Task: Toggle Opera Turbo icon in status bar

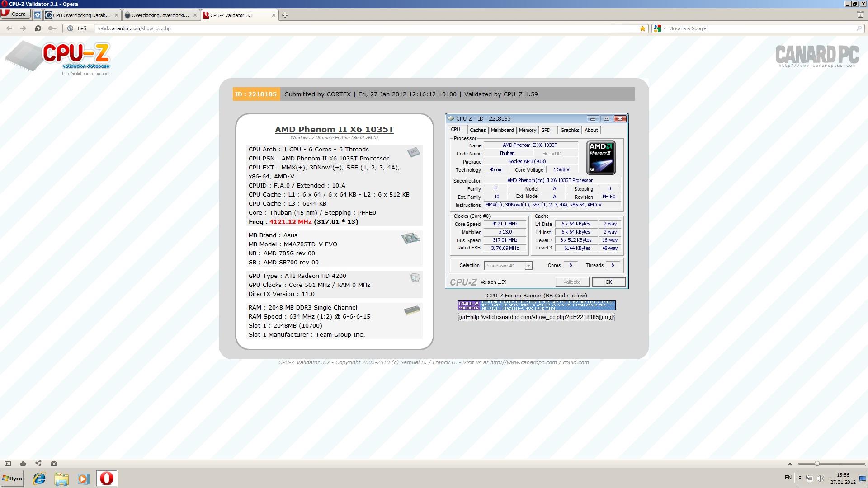Action: point(54,464)
